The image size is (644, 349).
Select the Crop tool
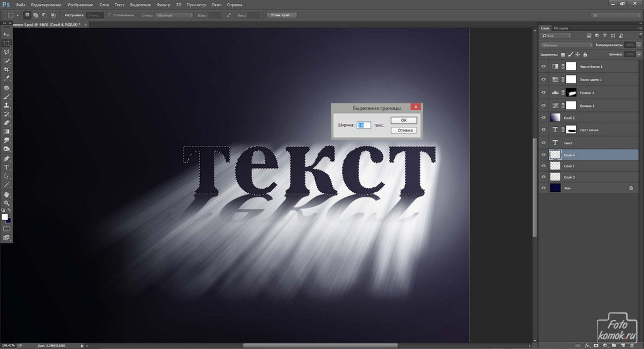(7, 70)
